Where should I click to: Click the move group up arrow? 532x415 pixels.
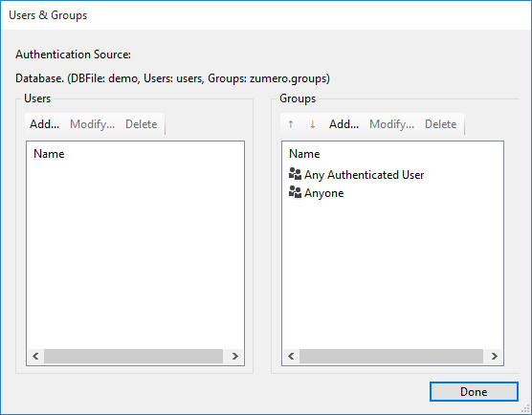(x=291, y=124)
